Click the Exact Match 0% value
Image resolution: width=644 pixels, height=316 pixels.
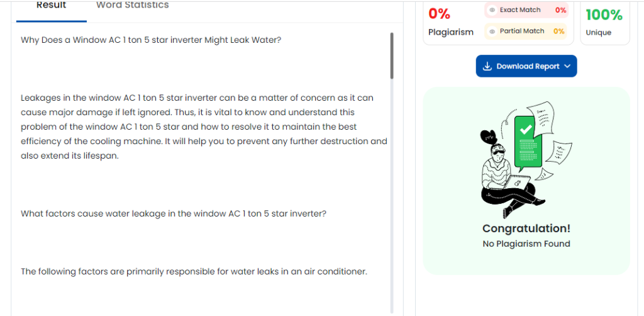[x=560, y=10]
